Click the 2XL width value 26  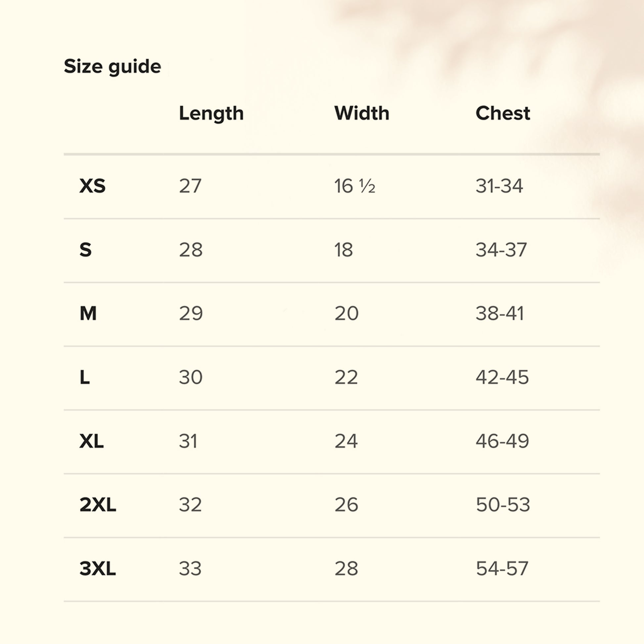pyautogui.click(x=346, y=505)
